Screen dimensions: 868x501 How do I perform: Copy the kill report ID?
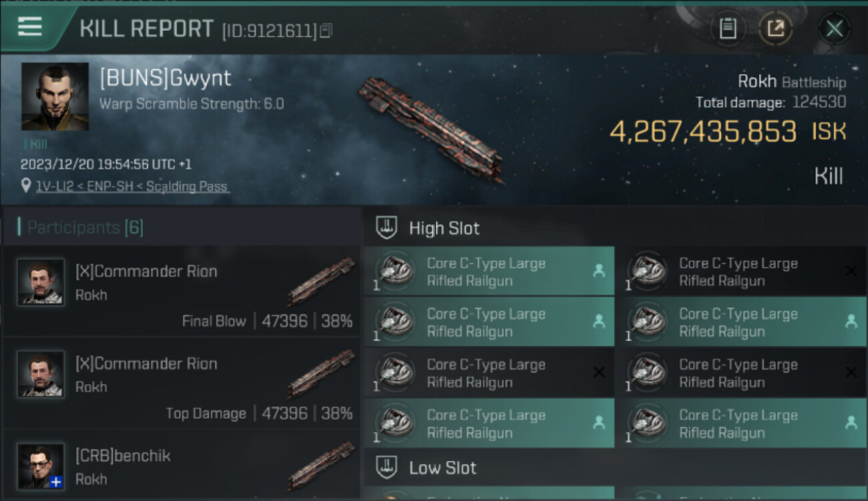pyautogui.click(x=326, y=31)
